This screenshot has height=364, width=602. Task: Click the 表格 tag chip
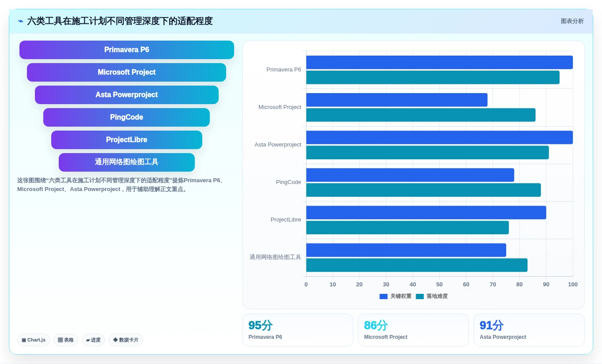click(x=66, y=340)
